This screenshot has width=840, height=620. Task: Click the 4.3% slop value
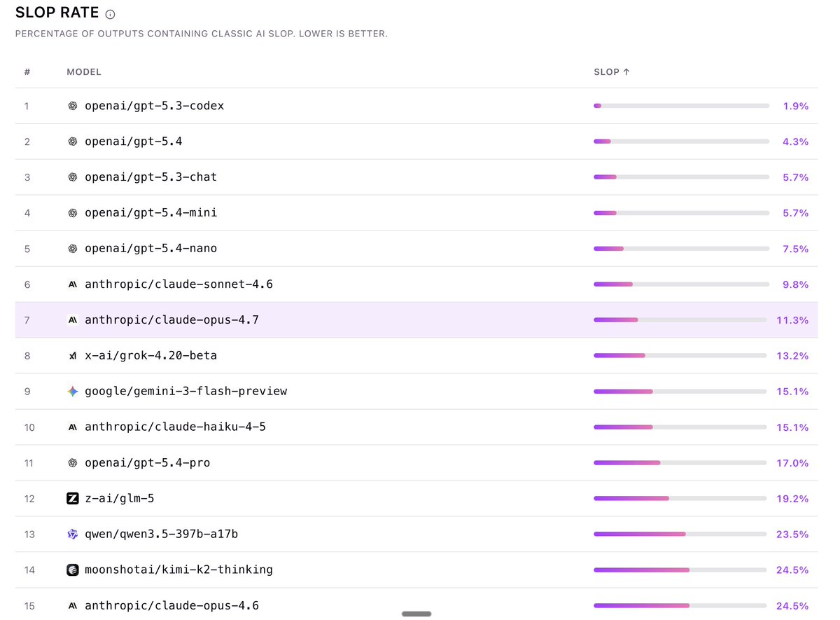point(795,142)
